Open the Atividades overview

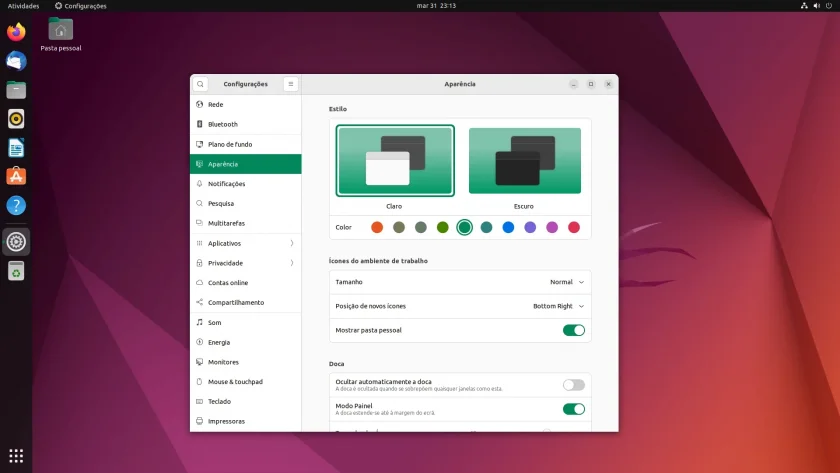point(24,6)
